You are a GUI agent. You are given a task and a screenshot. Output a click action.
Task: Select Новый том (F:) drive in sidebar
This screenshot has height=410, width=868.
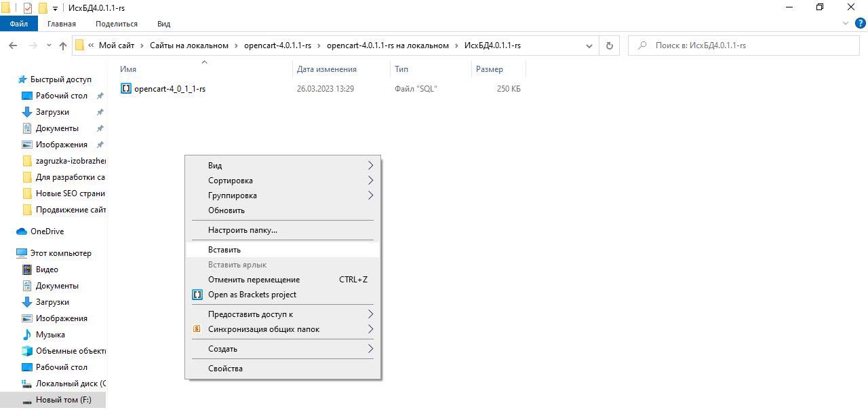(x=63, y=400)
